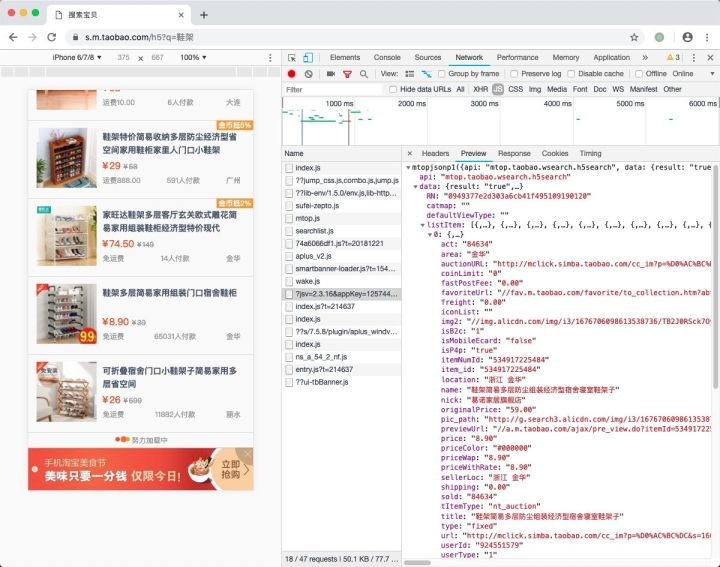
Task: Open the user profile avatar icon
Action: [x=687, y=37]
